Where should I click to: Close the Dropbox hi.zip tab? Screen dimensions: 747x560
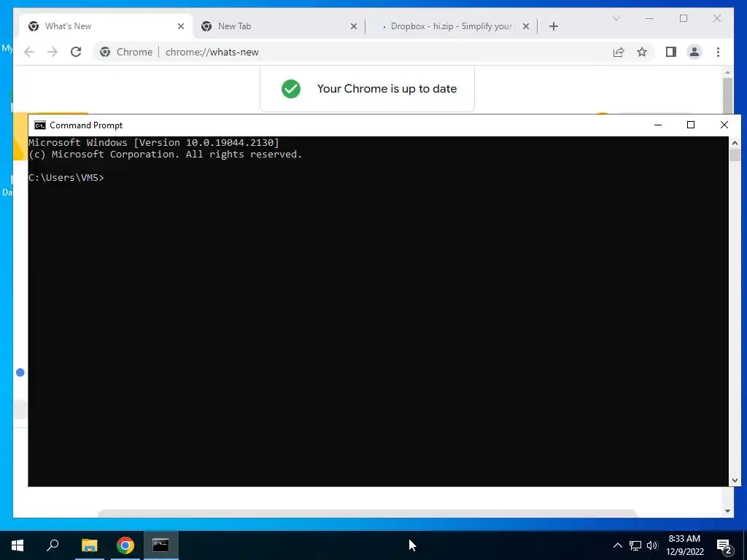click(x=525, y=26)
